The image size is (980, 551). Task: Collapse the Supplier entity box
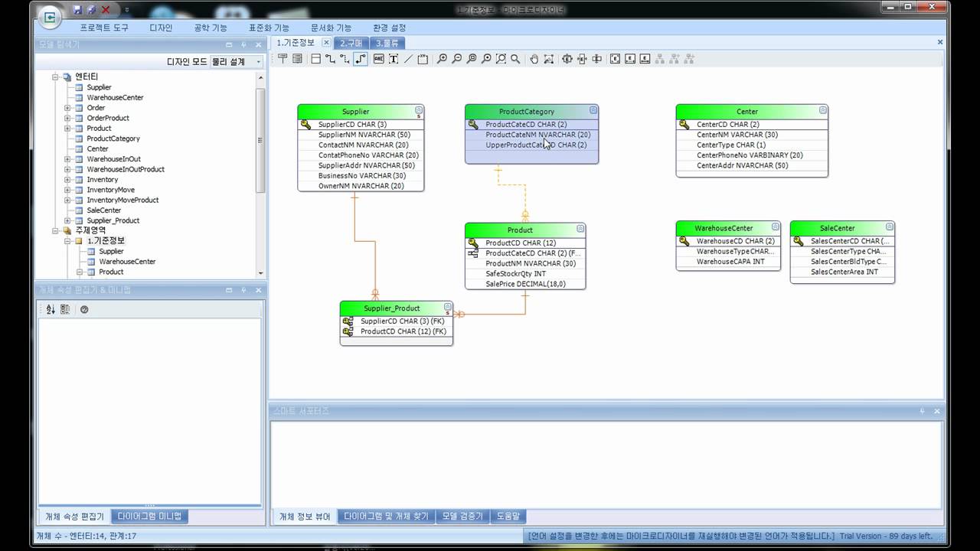click(419, 110)
